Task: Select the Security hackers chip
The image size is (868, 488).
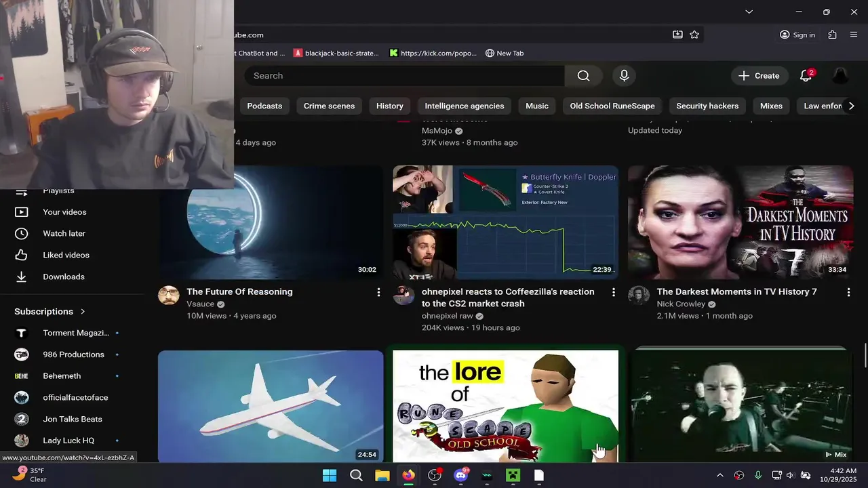Action: tap(707, 106)
